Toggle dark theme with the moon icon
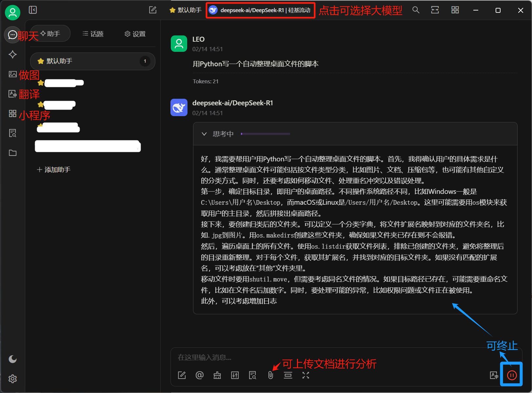 [x=12, y=359]
